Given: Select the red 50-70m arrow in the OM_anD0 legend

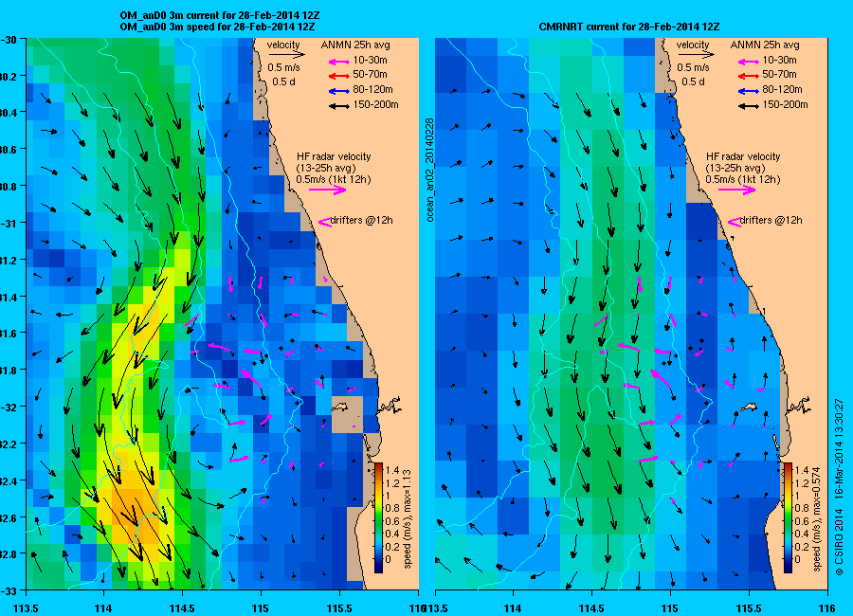Looking at the screenshot, I should point(339,76).
